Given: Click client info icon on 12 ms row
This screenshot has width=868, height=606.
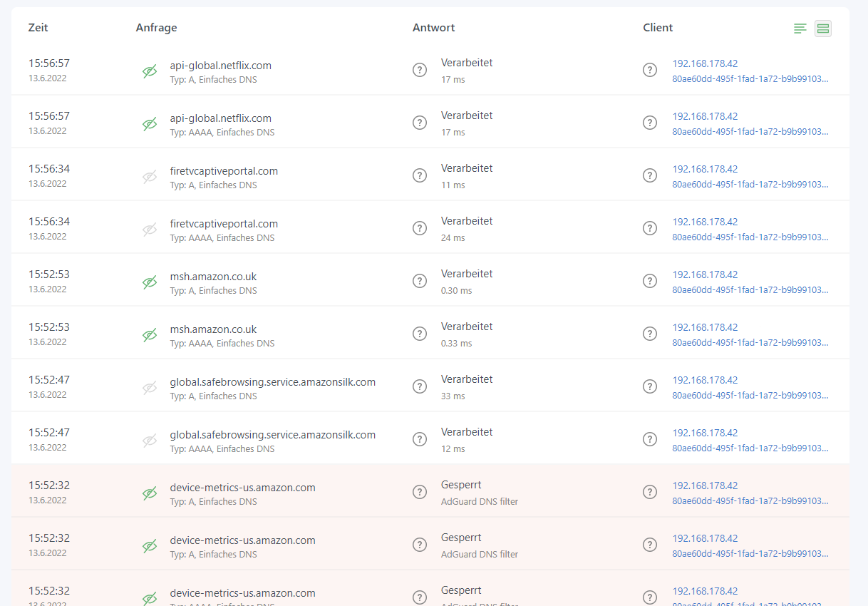Looking at the screenshot, I should point(650,439).
